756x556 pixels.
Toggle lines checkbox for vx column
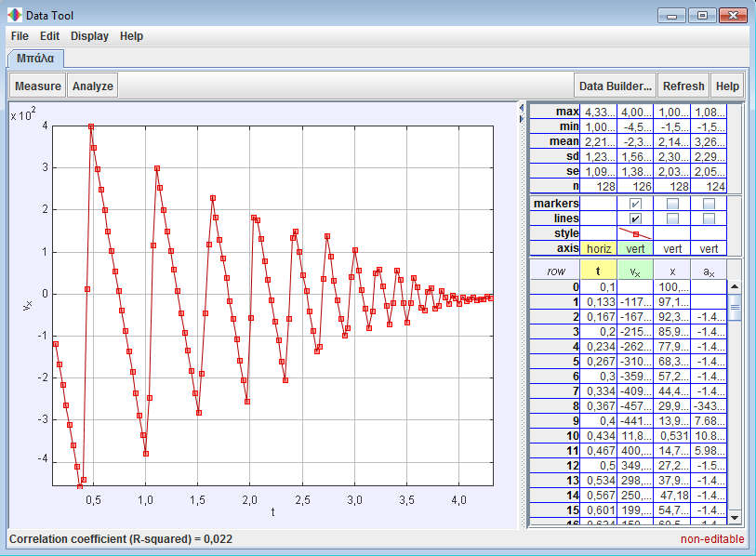coord(635,218)
